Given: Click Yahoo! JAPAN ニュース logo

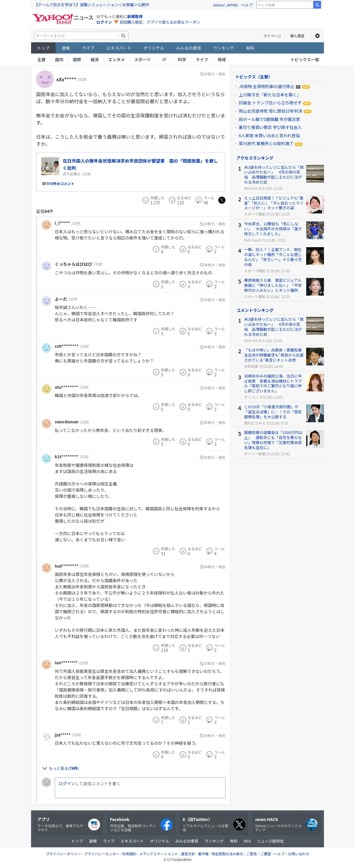Looking at the screenshot, I should 63,19.
